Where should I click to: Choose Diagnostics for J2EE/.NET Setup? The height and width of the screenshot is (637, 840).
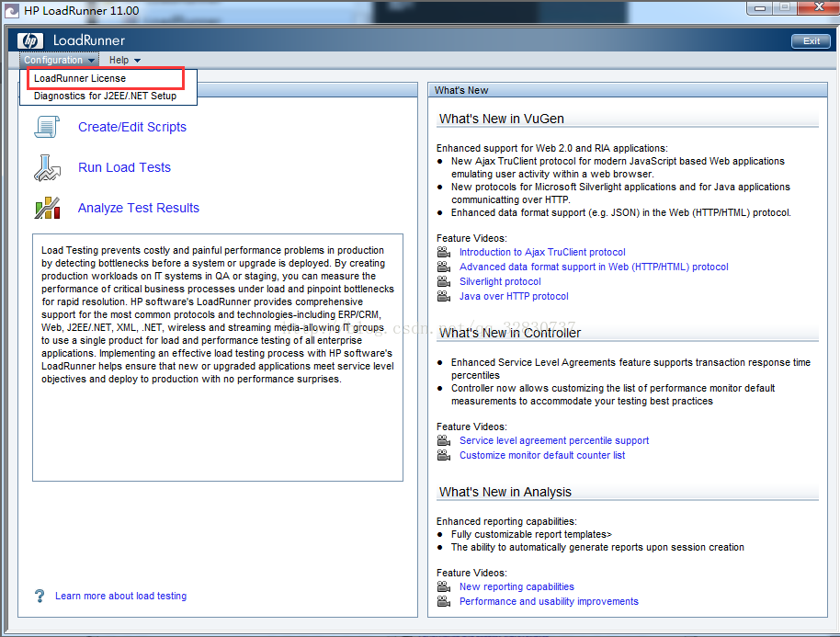pyautogui.click(x=105, y=96)
